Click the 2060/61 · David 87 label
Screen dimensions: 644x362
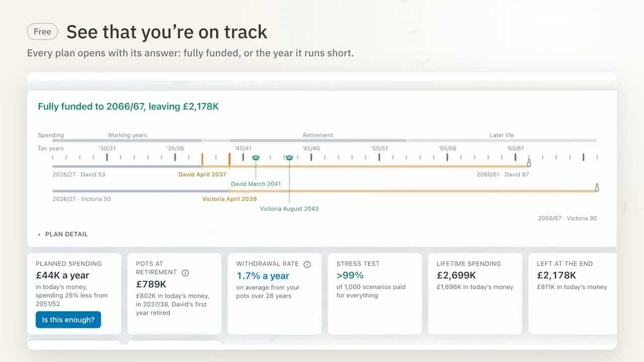(x=503, y=174)
